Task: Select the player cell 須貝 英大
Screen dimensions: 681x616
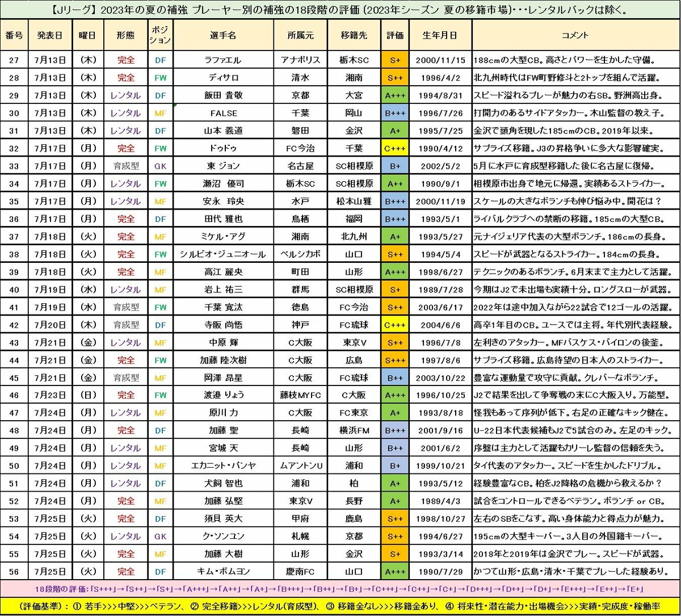Action: tap(222, 518)
